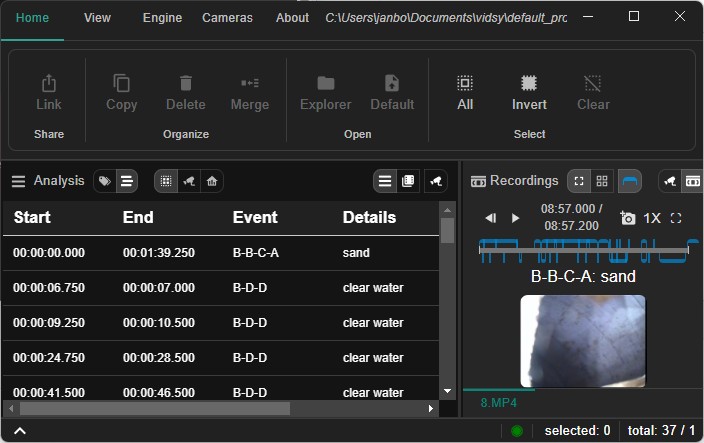Click the B-B-C-A event cell
Viewport: 704px width, 443px height.
coord(256,253)
